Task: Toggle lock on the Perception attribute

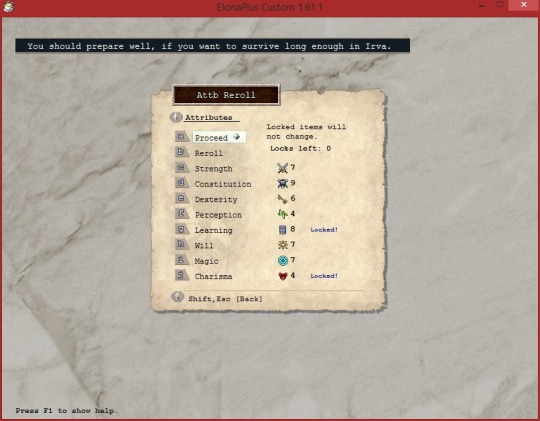Action: point(218,215)
